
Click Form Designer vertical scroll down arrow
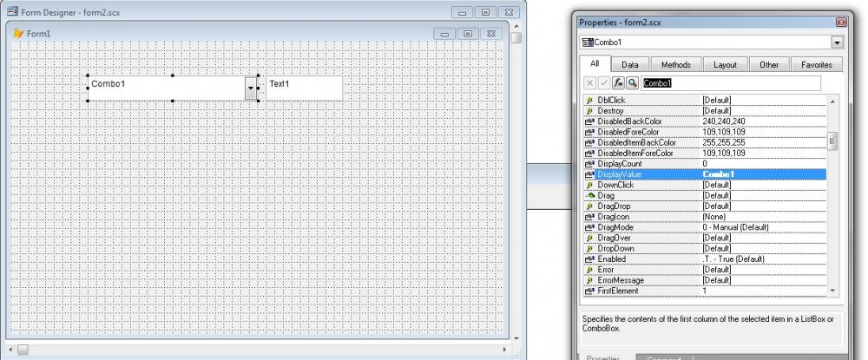pyautogui.click(x=516, y=338)
